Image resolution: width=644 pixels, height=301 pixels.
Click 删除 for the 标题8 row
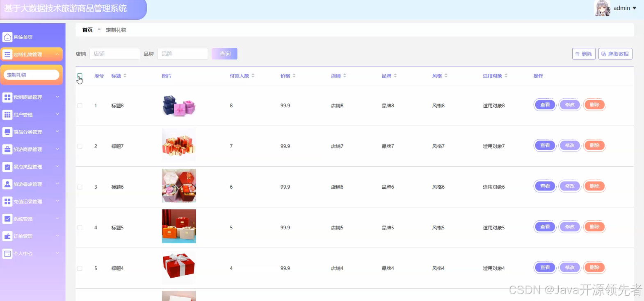(x=594, y=105)
